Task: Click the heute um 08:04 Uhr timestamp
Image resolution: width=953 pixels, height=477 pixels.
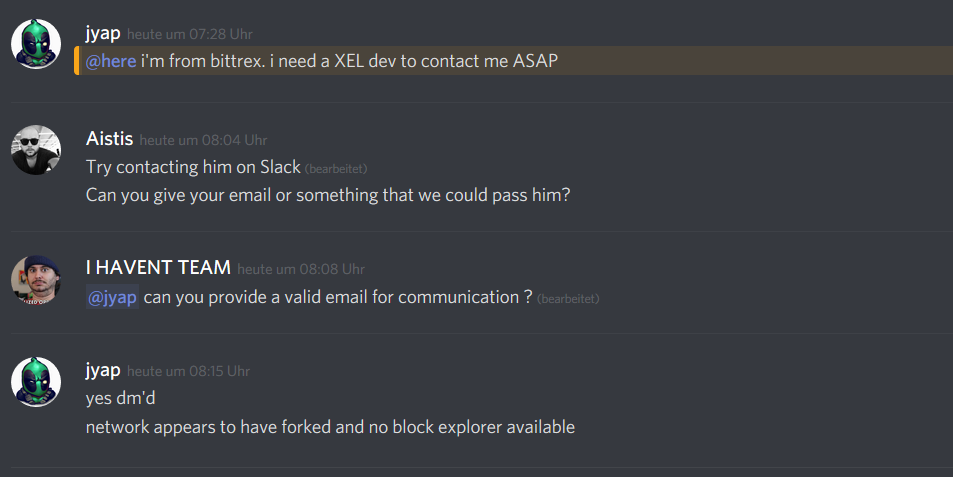Action: pyautogui.click(x=203, y=140)
